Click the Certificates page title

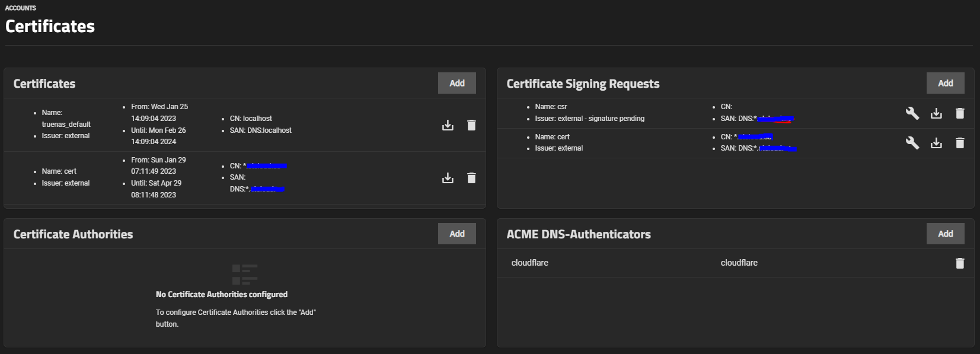point(50,26)
